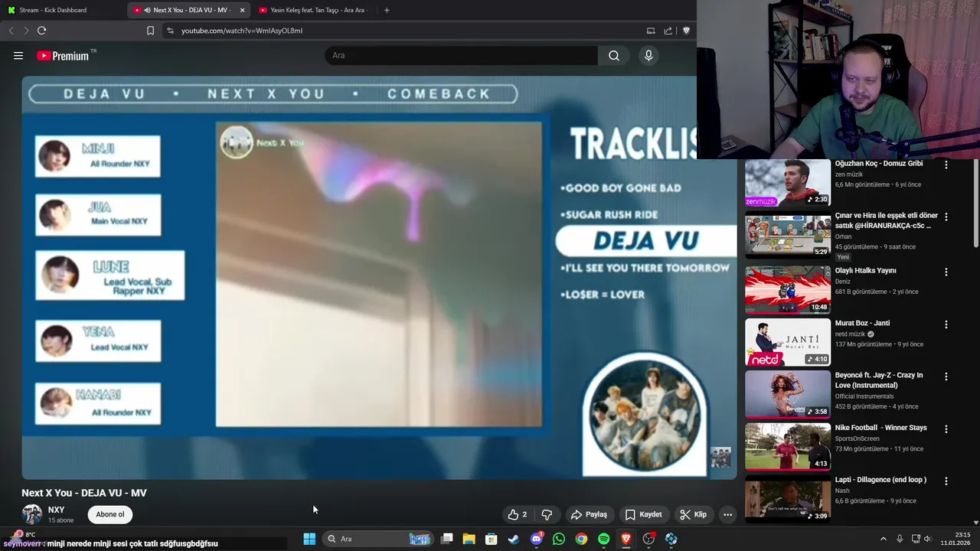
Task: Dislike the video with thumbs down
Action: click(547, 514)
